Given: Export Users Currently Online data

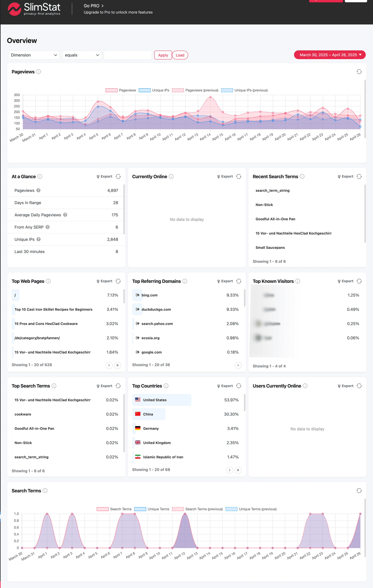Looking at the screenshot, I should [346, 386].
